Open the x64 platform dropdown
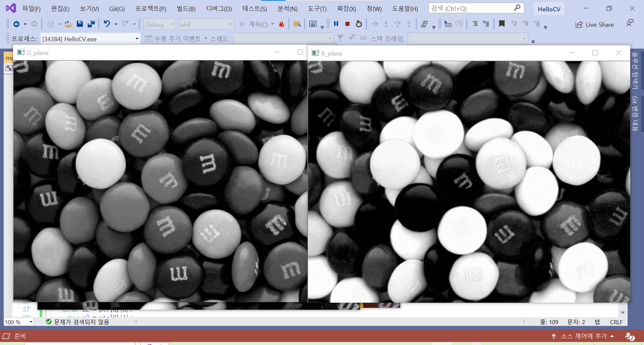This screenshot has height=345, width=644. (206, 24)
